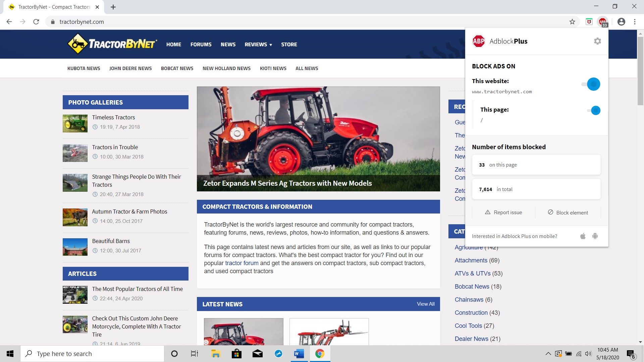Open Beautiful Barns gallery link
Viewport: 644px width, 362px height.
pyautogui.click(x=111, y=241)
